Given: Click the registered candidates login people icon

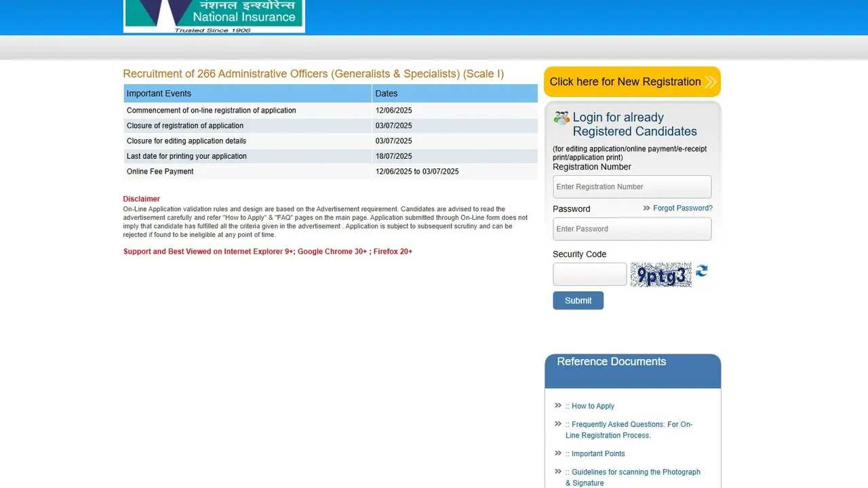Looking at the screenshot, I should [x=561, y=117].
